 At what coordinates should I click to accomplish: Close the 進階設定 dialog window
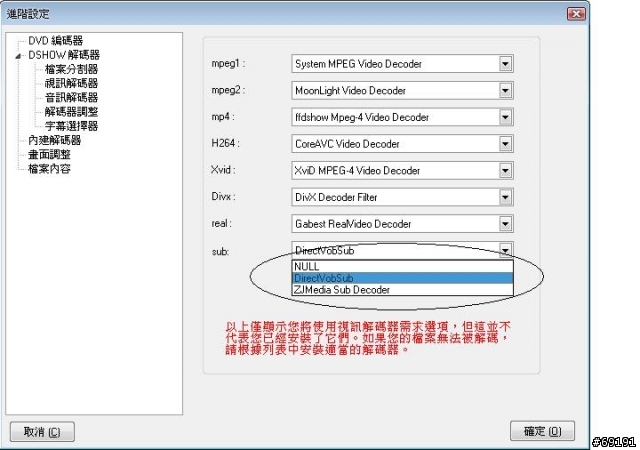(576, 14)
